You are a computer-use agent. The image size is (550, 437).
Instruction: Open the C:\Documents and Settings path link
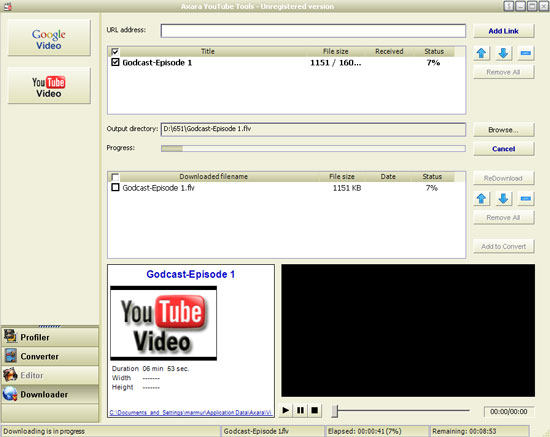point(191,412)
